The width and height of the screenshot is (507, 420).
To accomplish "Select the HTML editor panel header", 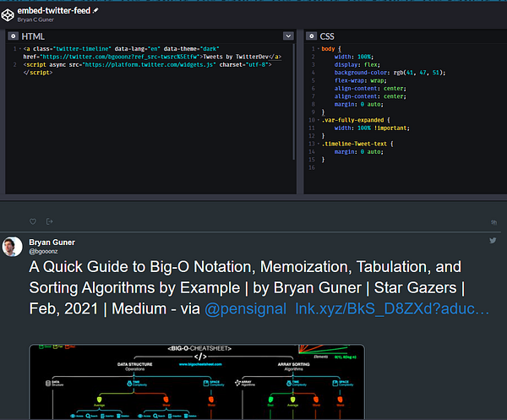I will point(34,36).
